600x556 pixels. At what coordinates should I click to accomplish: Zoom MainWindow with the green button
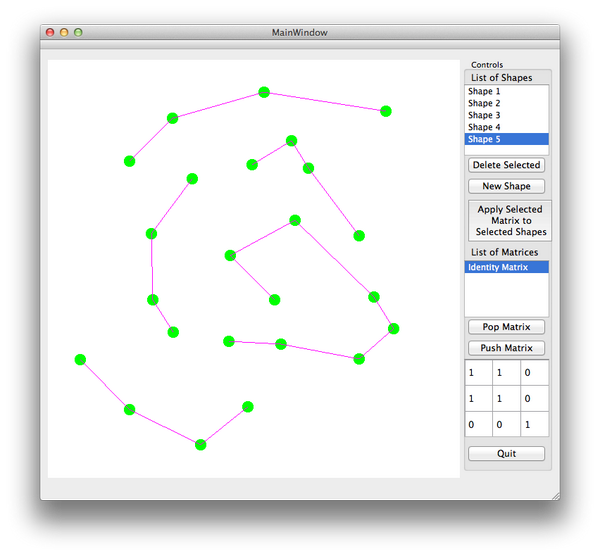pyautogui.click(x=78, y=33)
